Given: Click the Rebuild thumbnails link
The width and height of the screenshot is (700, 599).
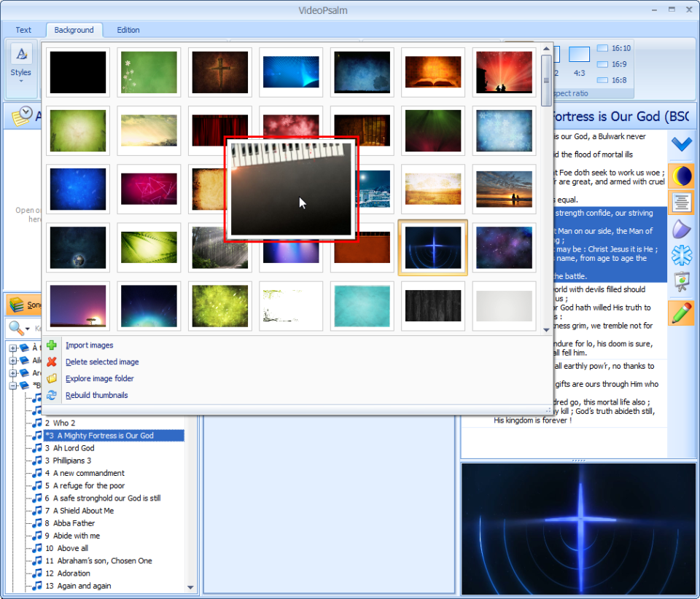Looking at the screenshot, I should coord(96,394).
